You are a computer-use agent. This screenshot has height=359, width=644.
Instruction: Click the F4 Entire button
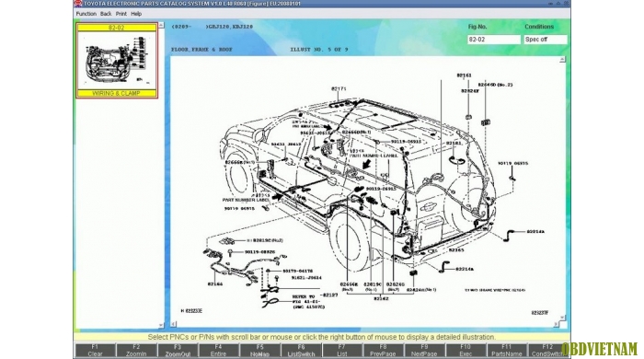(x=219, y=351)
